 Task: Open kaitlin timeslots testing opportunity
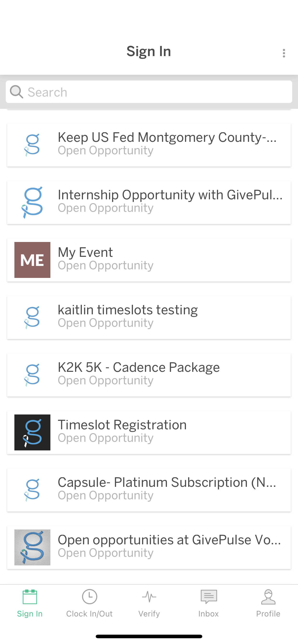149,317
